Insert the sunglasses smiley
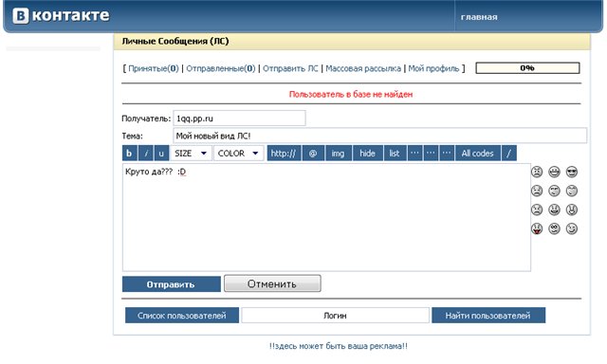607x364 pixels. pos(572,172)
